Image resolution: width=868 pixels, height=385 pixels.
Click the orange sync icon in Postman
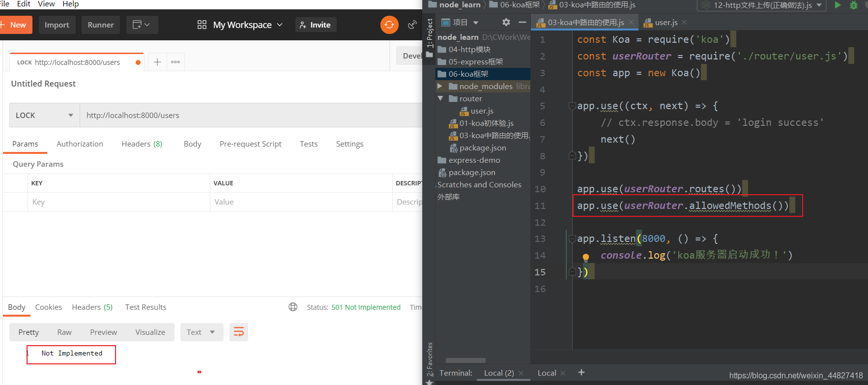pos(389,25)
